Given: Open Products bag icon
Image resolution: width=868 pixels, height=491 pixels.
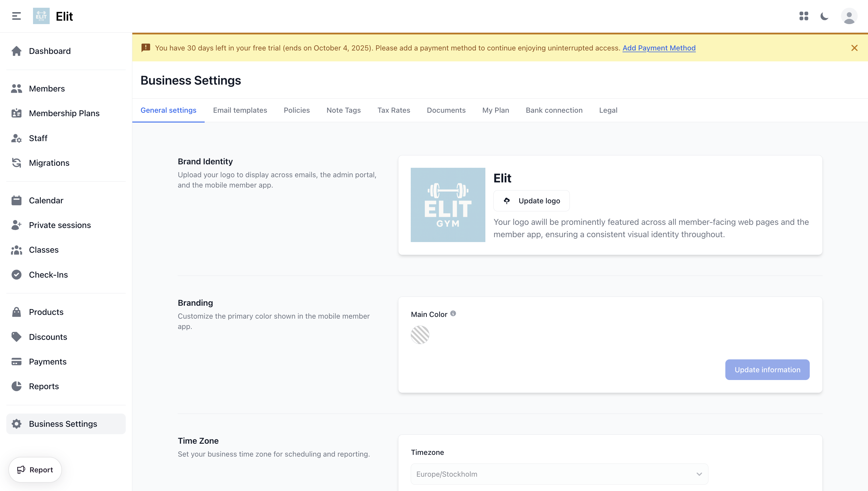Looking at the screenshot, I should click(x=16, y=312).
